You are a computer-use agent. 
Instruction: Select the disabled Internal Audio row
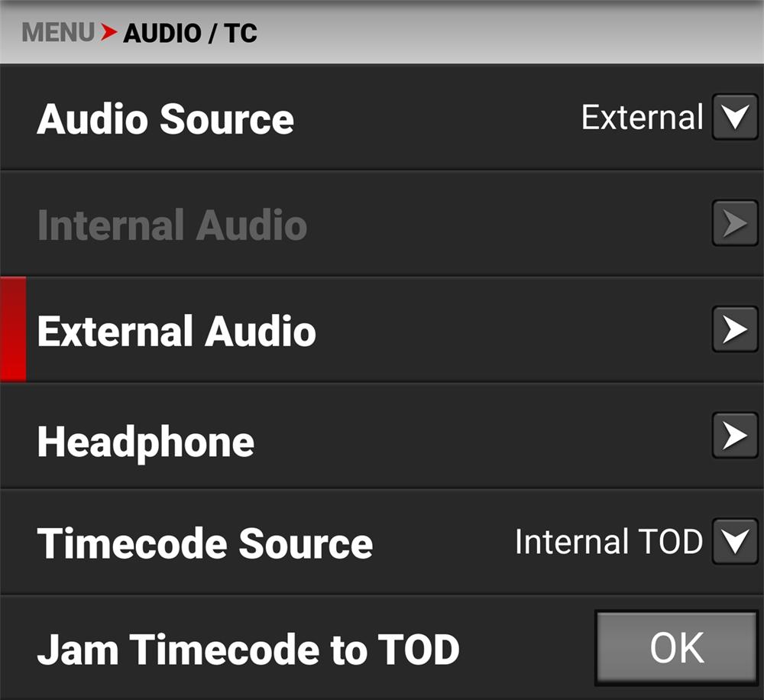(x=172, y=225)
